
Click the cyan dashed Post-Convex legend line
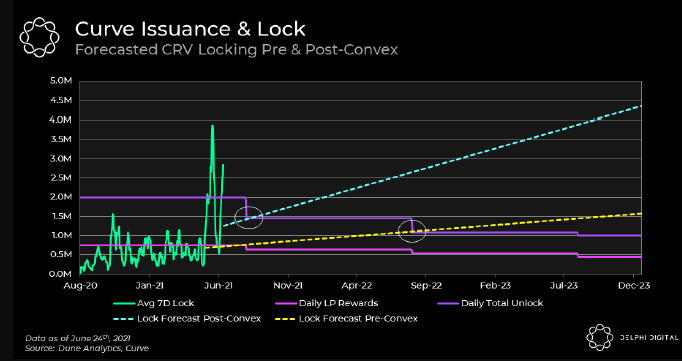[124, 319]
